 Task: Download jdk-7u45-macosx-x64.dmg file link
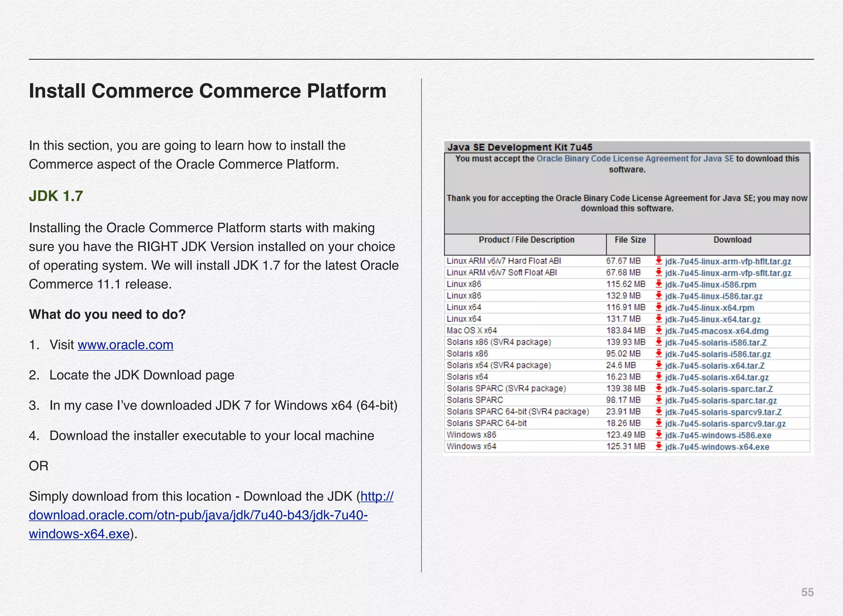717,331
